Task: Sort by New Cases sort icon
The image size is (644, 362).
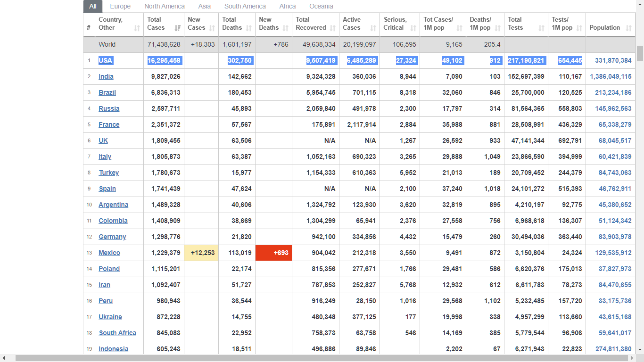Action: coord(212,28)
